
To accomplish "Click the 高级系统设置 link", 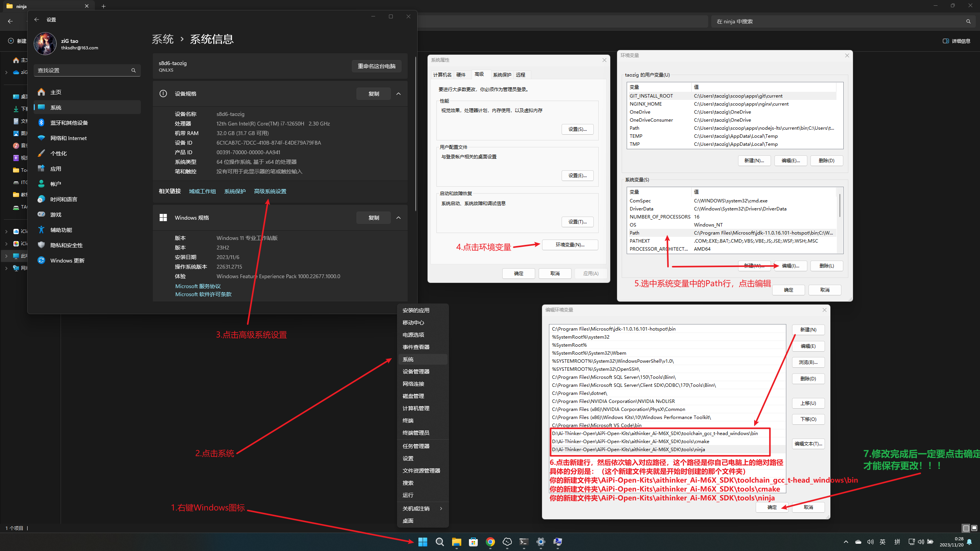I will click(x=270, y=191).
